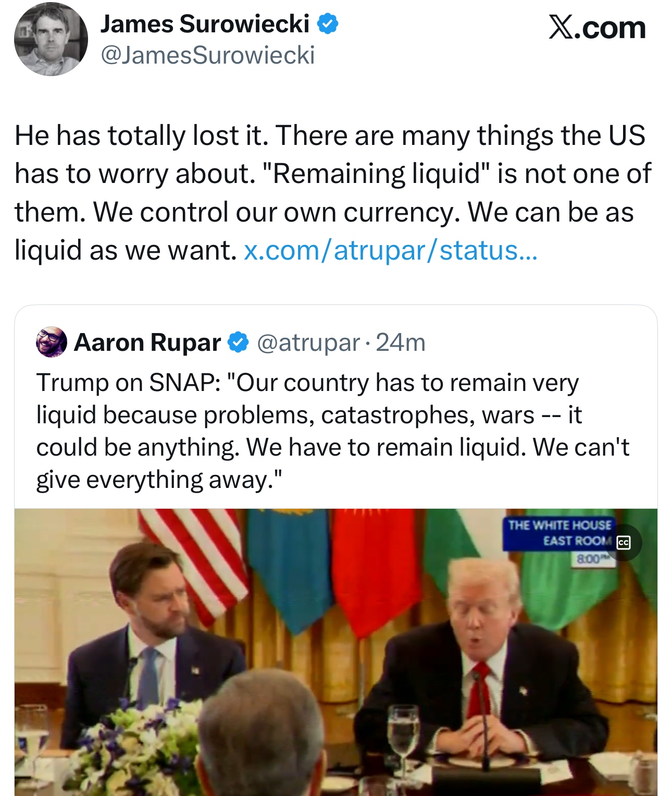The height and width of the screenshot is (796, 672).
Task: Open the Aaron Rupar display name
Action: tap(147, 342)
